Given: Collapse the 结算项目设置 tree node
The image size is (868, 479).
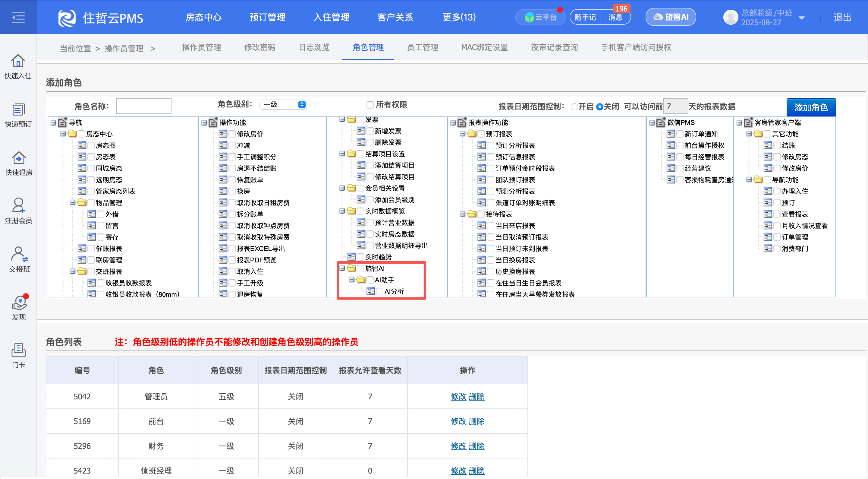Looking at the screenshot, I should pyautogui.click(x=342, y=154).
